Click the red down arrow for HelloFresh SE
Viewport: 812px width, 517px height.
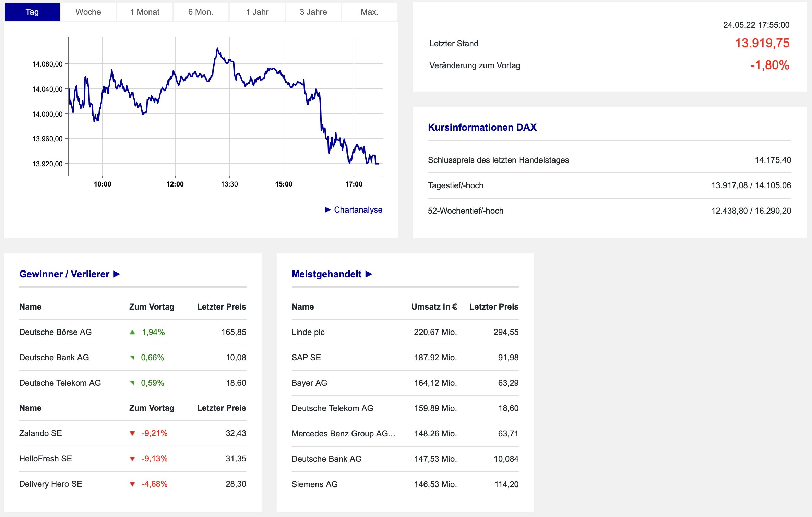click(x=132, y=459)
